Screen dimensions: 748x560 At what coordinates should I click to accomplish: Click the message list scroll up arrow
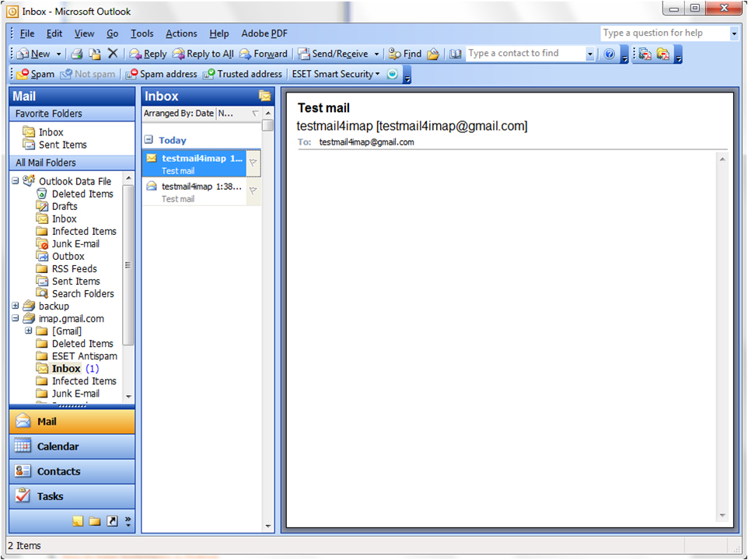pos(268,113)
